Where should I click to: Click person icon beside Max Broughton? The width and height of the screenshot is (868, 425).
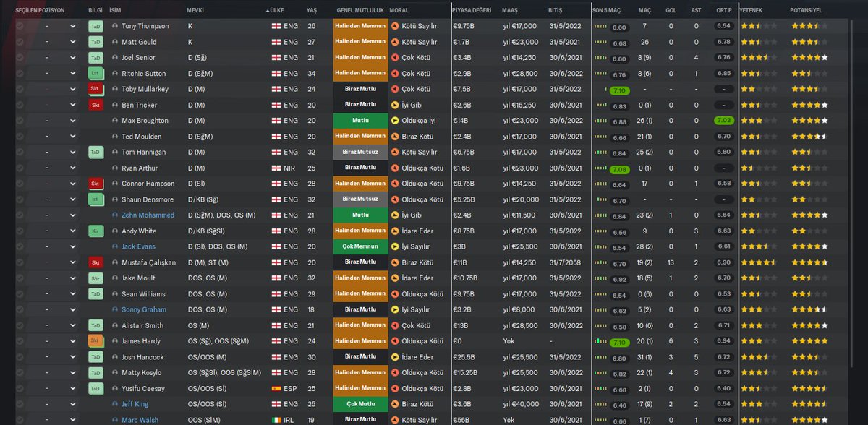tap(115, 121)
